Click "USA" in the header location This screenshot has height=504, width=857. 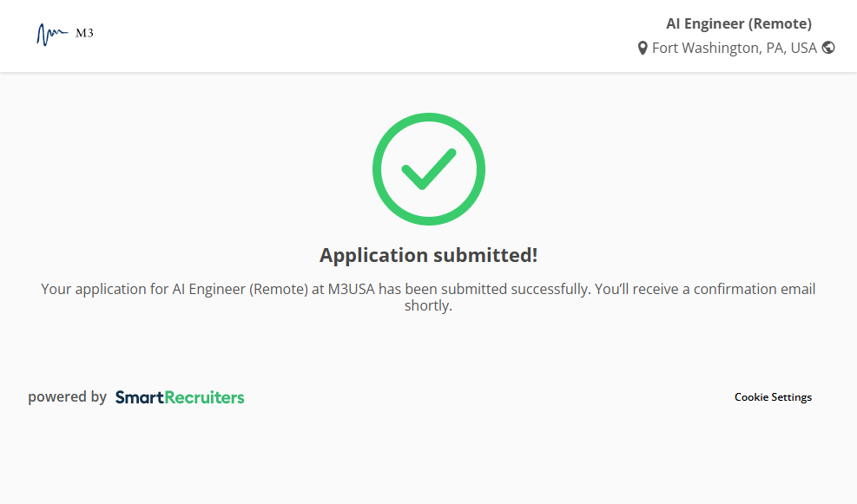pos(802,49)
